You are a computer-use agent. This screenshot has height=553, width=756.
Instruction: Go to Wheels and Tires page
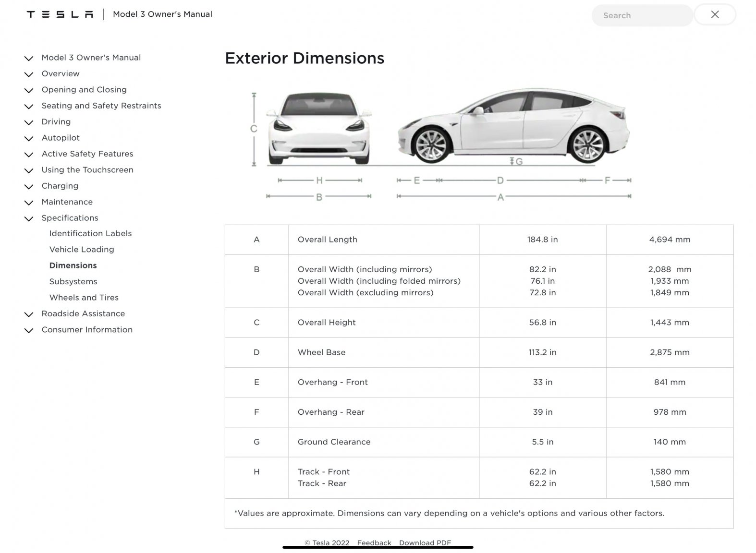(84, 298)
